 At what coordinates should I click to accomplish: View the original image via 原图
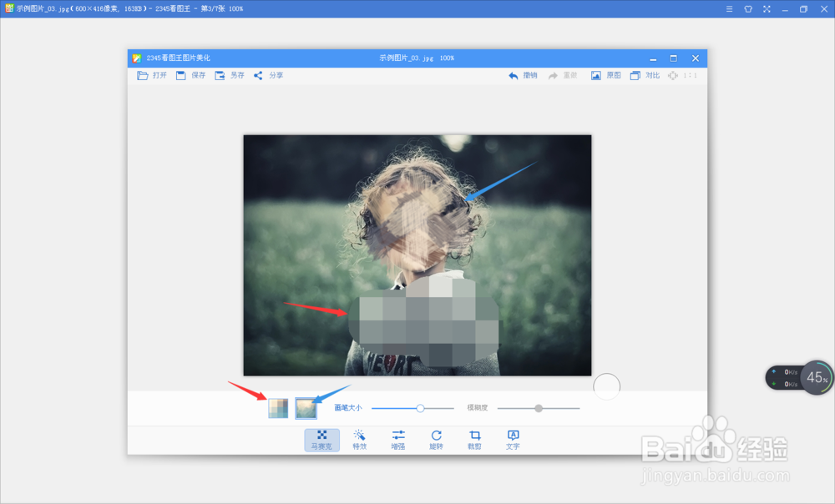point(606,76)
